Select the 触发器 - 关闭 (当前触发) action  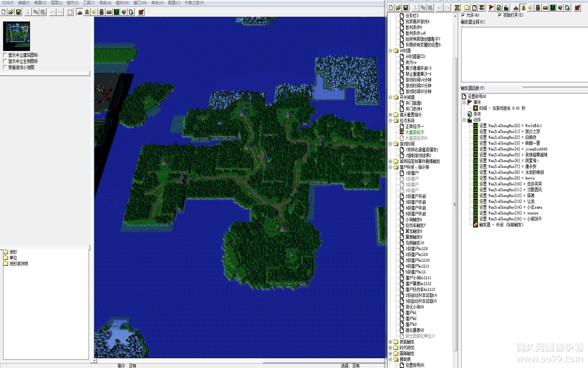tap(501, 225)
